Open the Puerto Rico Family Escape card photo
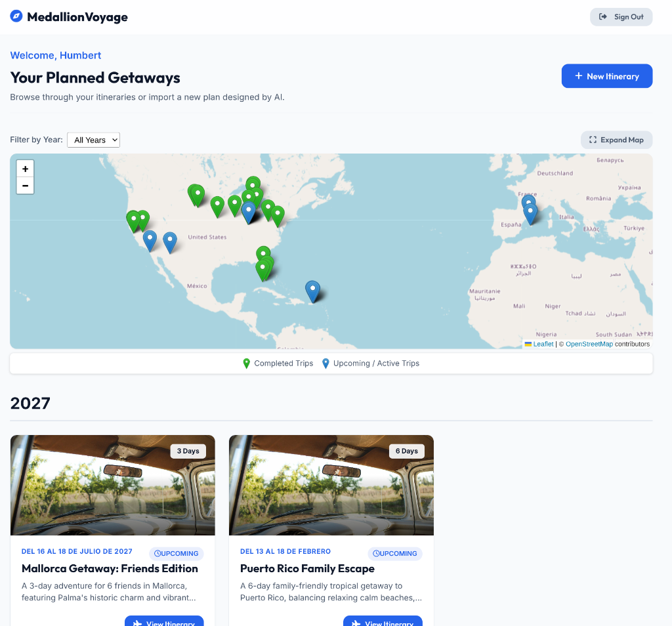Screen dimensions: 672x626 (x=331, y=485)
